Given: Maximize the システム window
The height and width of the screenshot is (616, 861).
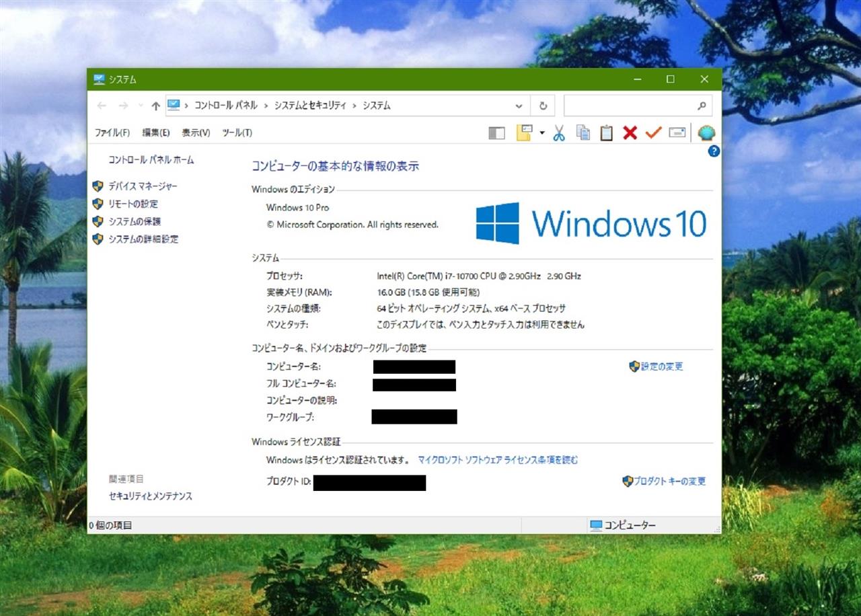Looking at the screenshot, I should [671, 79].
